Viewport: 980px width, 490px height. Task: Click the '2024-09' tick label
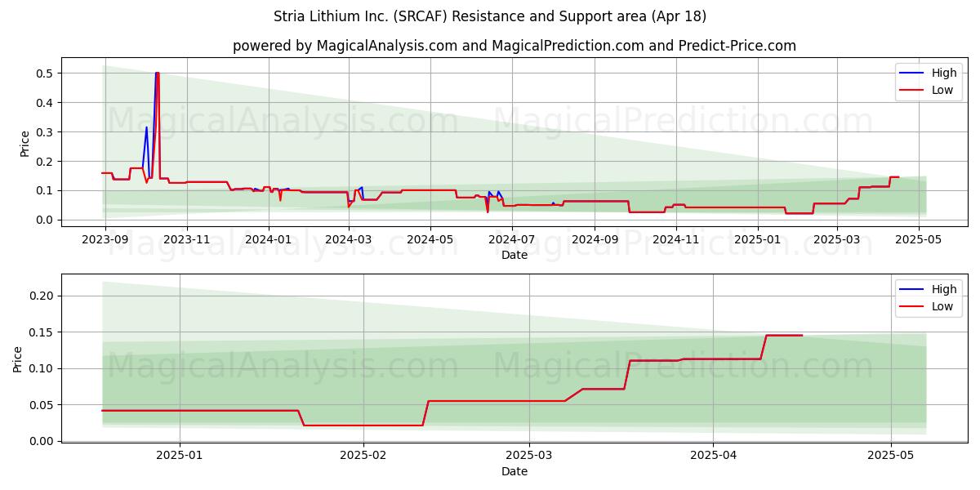pos(595,239)
